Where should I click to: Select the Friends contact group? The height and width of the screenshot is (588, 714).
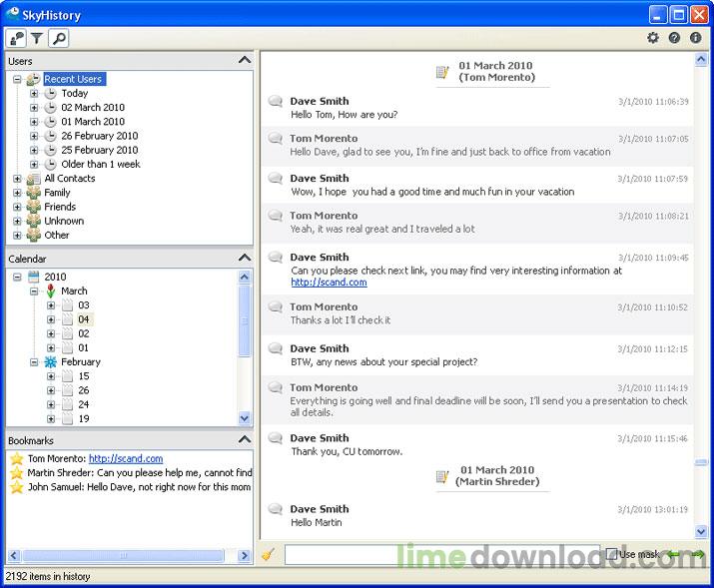click(x=60, y=207)
